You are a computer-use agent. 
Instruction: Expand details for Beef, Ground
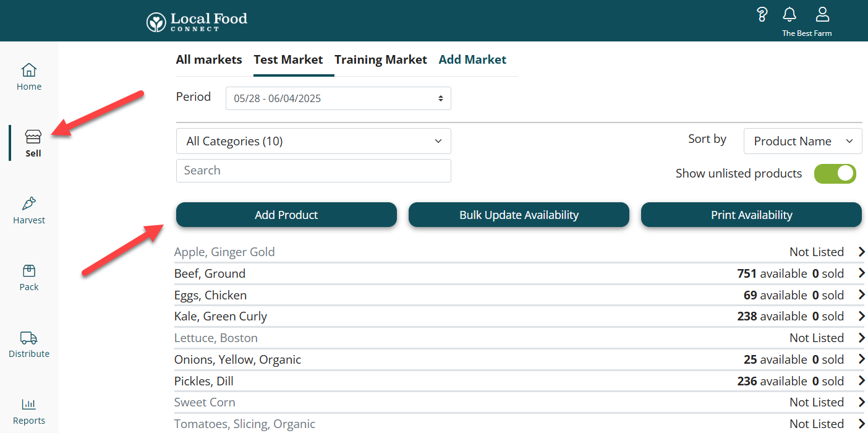(862, 273)
